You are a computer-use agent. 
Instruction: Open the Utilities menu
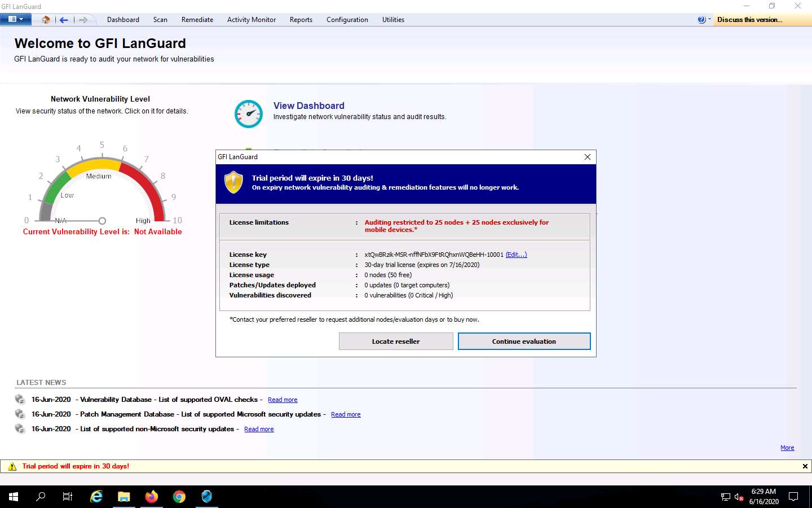pos(393,20)
